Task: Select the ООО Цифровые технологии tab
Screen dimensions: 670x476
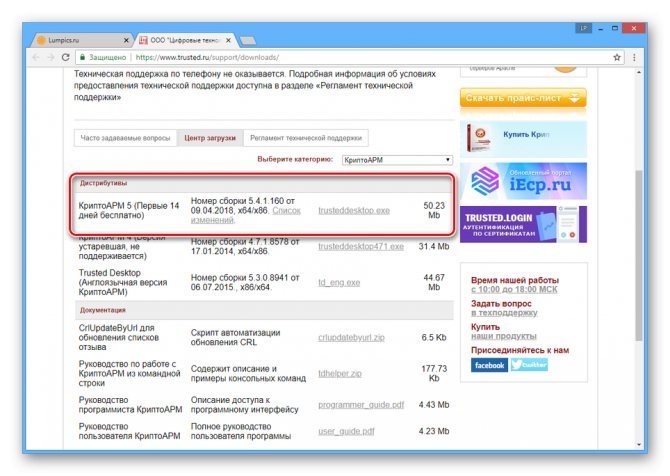Action: coord(185,40)
